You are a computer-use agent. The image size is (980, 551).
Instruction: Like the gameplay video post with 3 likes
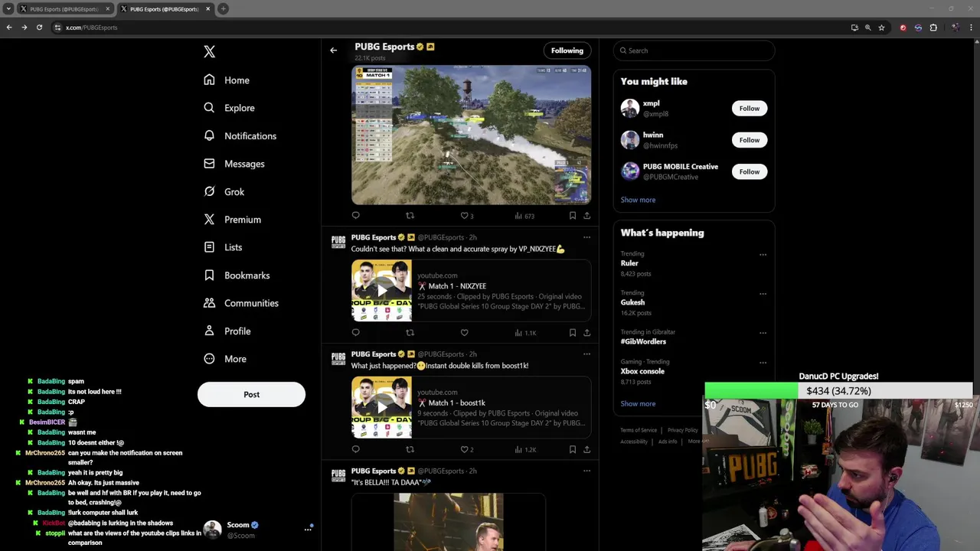(466, 216)
